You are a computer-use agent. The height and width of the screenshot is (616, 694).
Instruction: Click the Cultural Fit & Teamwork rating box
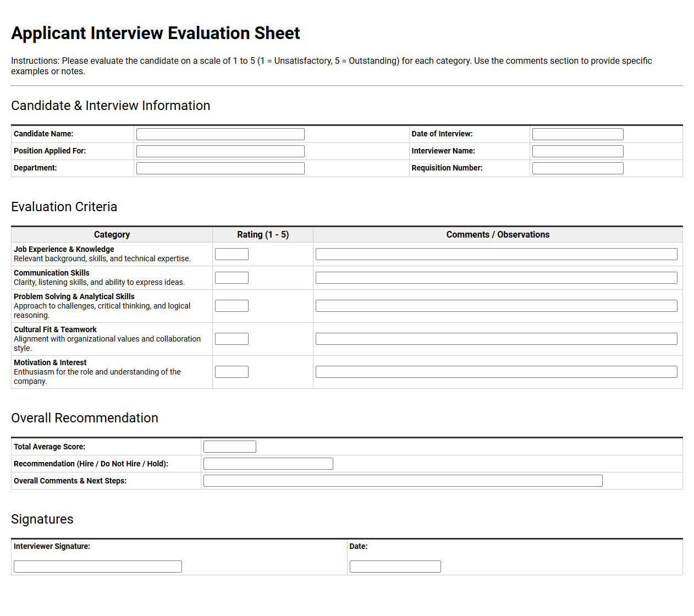pos(232,339)
